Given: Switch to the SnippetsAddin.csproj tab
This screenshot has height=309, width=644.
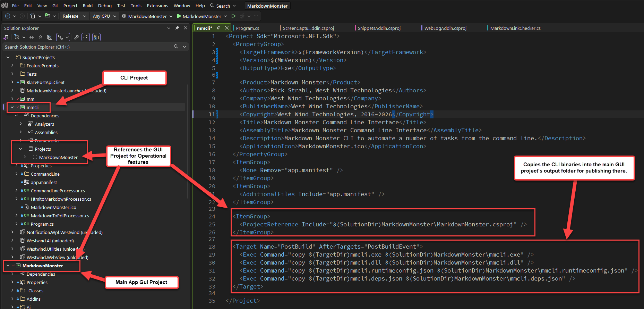Looking at the screenshot, I should point(379,28).
